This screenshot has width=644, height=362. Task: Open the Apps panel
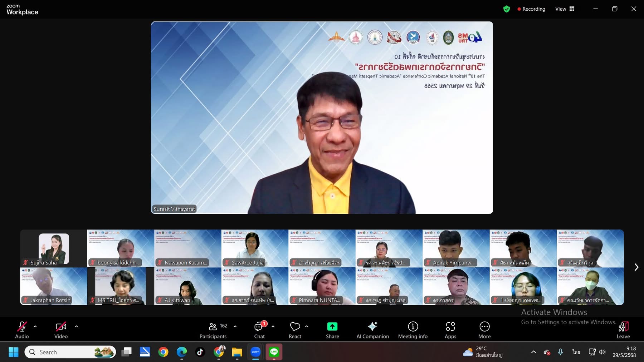click(x=450, y=330)
